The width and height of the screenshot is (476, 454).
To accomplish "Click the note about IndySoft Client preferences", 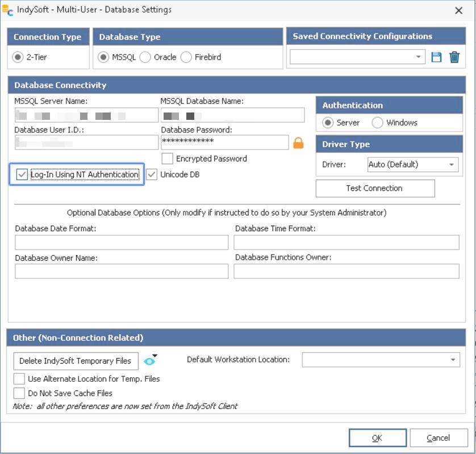I will pyautogui.click(x=125, y=406).
